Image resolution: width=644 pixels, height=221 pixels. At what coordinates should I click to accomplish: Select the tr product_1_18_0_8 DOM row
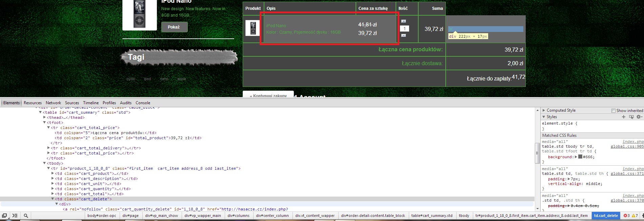(146, 168)
